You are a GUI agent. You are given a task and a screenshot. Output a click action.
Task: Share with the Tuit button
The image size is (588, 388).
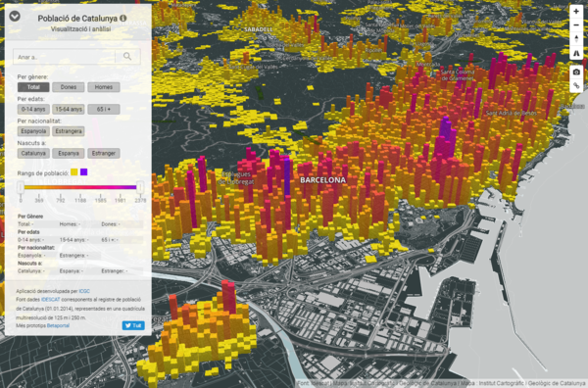(x=133, y=325)
